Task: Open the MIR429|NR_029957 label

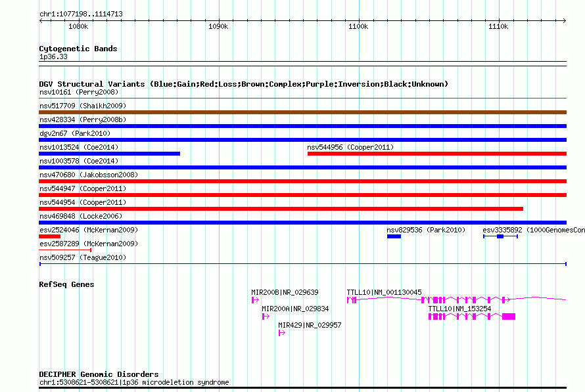Action: [310, 325]
